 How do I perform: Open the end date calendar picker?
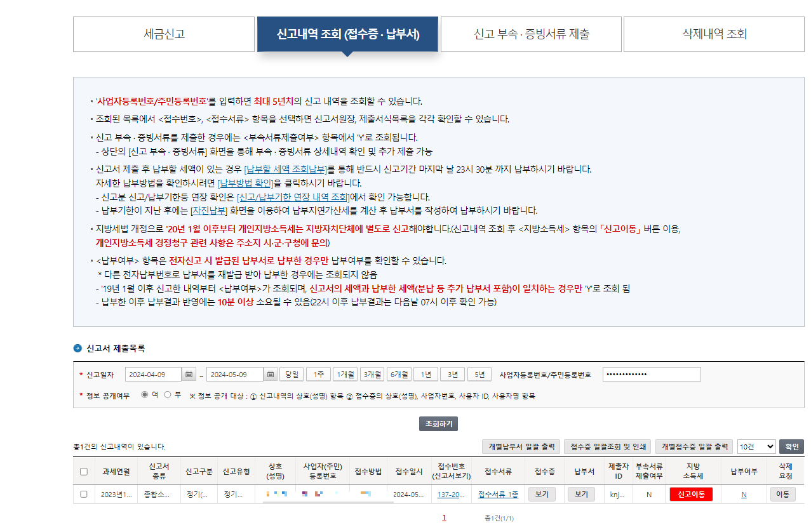pos(271,375)
